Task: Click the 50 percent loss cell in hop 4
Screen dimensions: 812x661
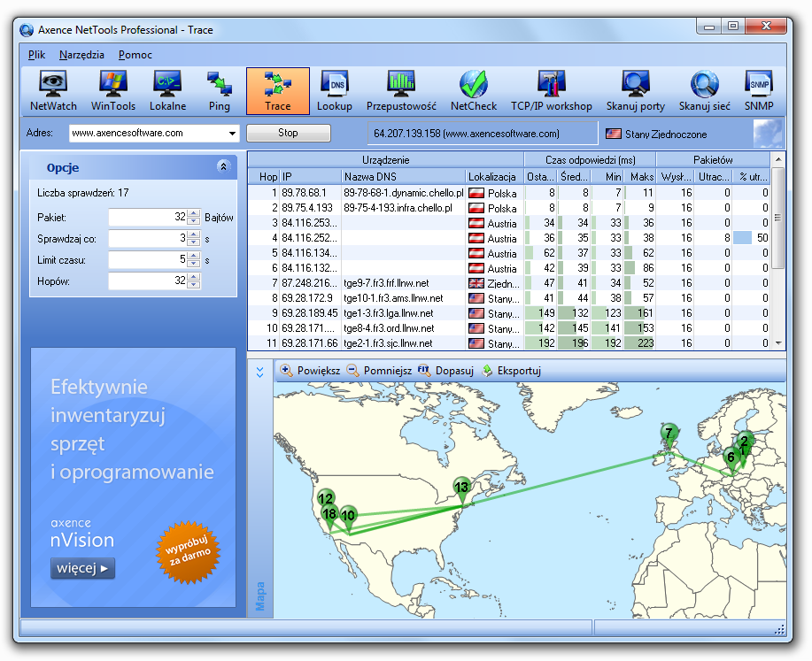Action: pyautogui.click(x=751, y=237)
